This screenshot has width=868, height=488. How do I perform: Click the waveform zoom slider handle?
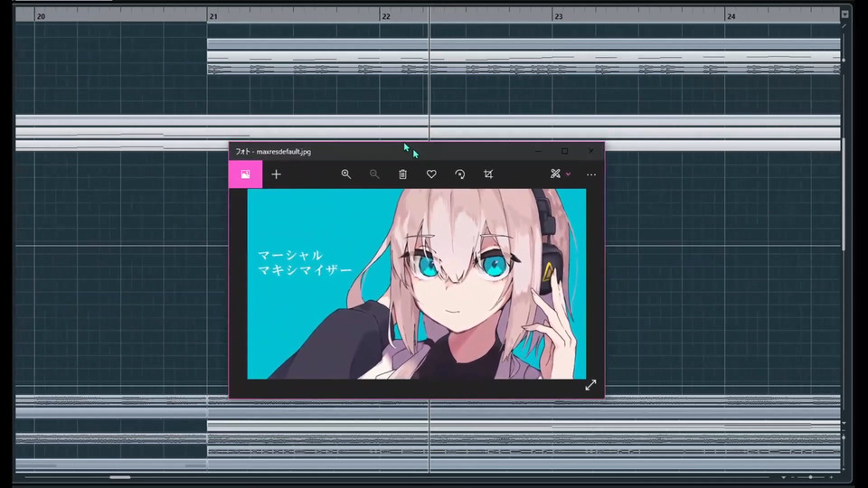click(844, 60)
